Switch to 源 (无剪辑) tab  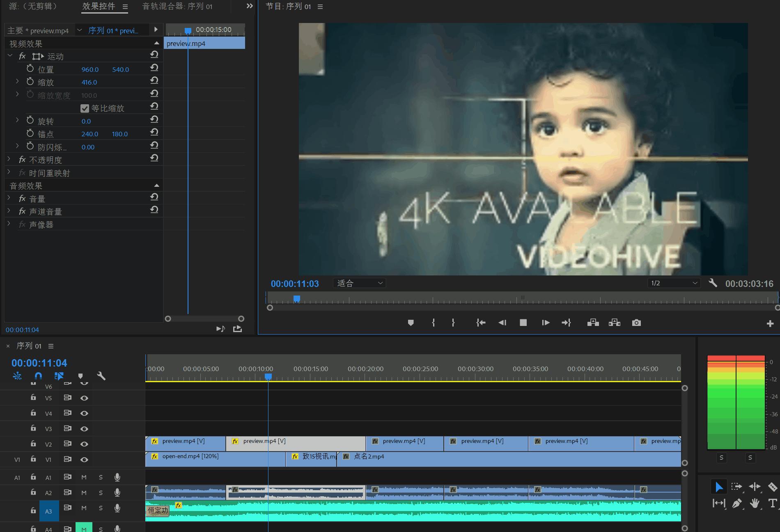click(x=34, y=7)
